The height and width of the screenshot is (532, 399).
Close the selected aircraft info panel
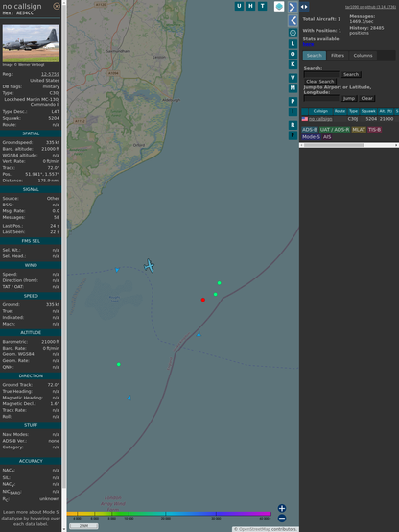click(57, 6)
